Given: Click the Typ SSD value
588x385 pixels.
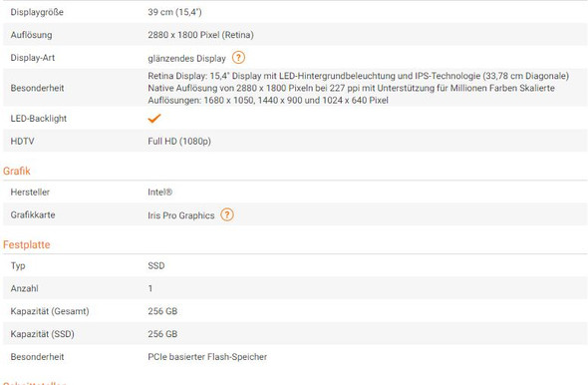Looking at the screenshot, I should coord(156,265).
